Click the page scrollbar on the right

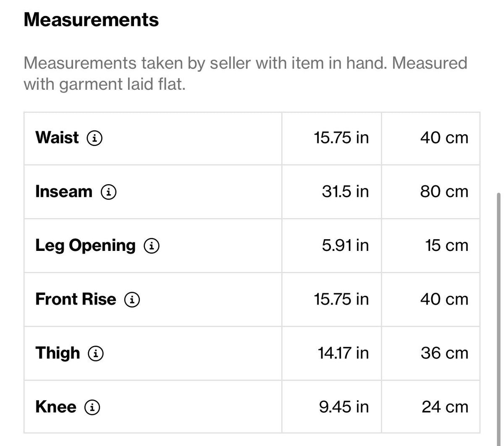(x=499, y=319)
